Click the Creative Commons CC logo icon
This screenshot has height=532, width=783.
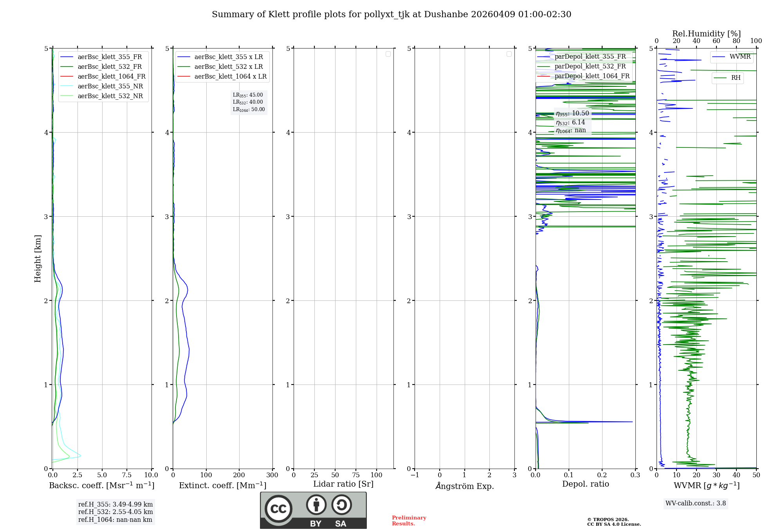click(278, 509)
